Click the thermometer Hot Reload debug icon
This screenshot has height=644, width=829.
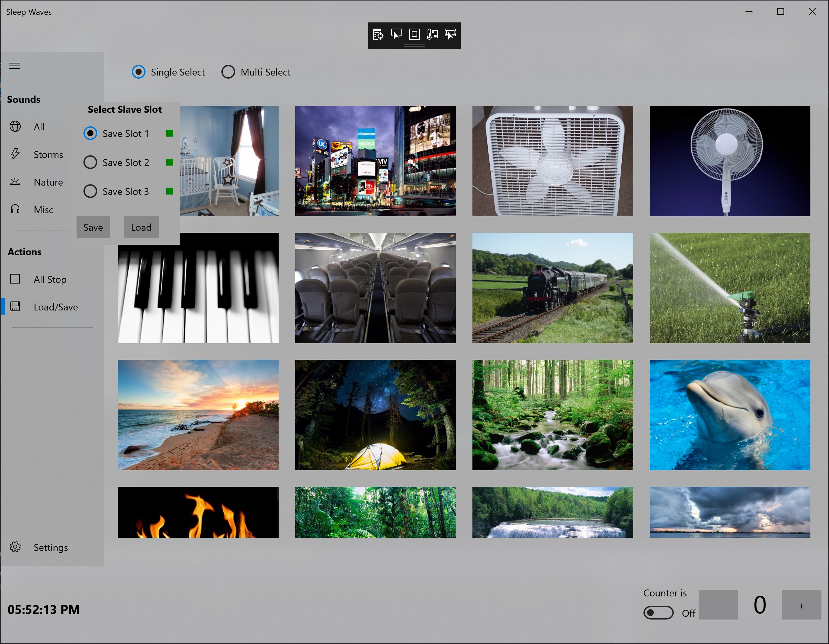tap(432, 34)
